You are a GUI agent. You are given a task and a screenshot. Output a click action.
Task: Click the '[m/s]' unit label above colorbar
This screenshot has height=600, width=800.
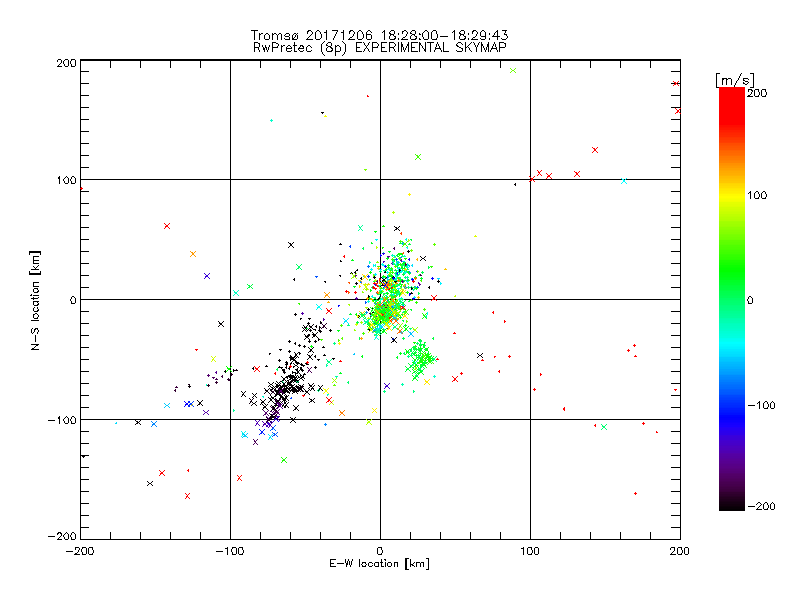[x=734, y=80]
